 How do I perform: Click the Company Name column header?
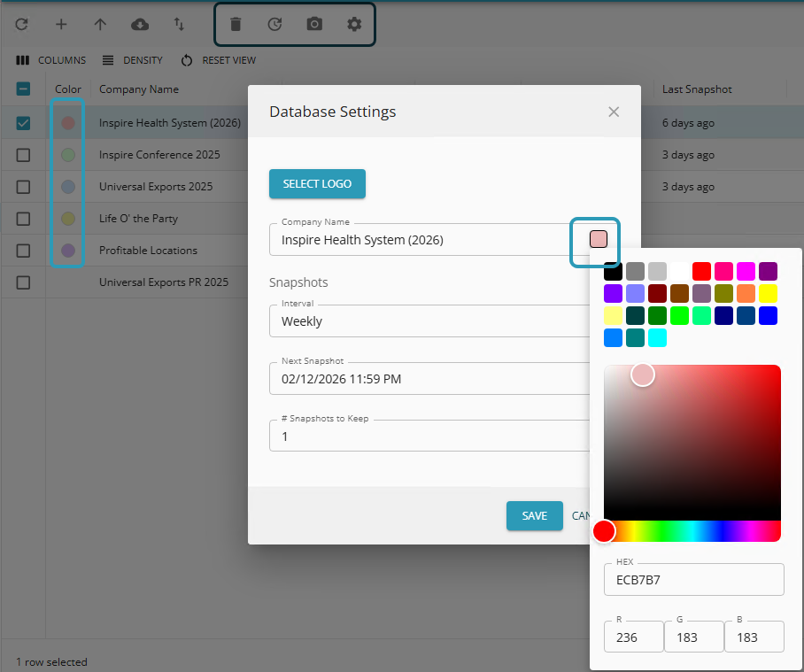pos(139,89)
